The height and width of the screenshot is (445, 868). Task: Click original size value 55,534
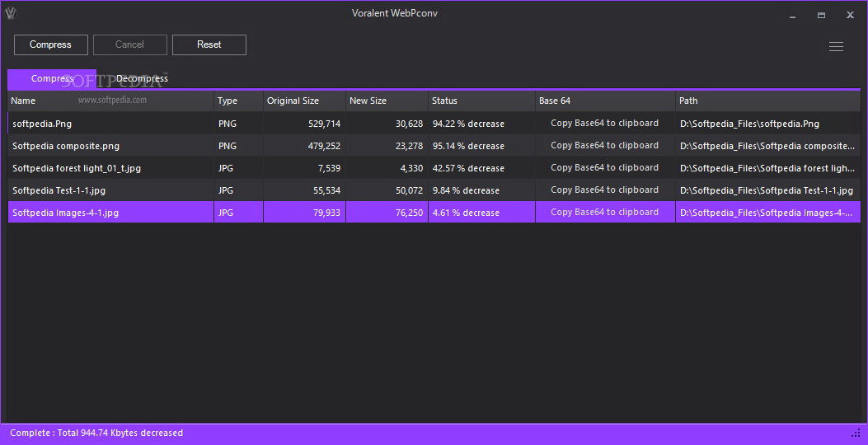click(x=326, y=190)
